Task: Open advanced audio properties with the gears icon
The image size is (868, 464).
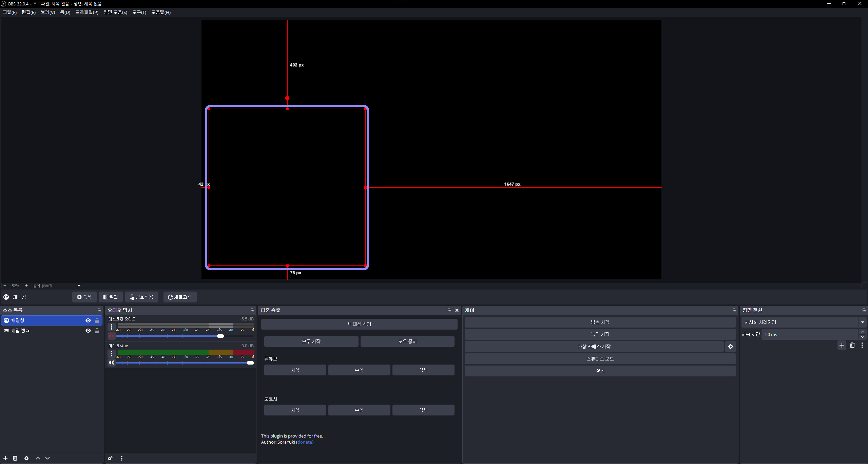Action: click(110, 458)
